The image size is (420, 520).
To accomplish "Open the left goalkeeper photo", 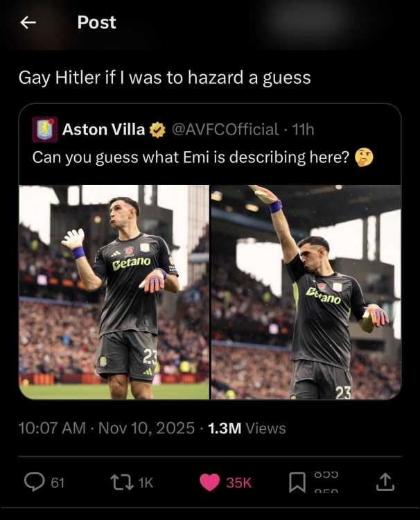I will click(x=114, y=292).
